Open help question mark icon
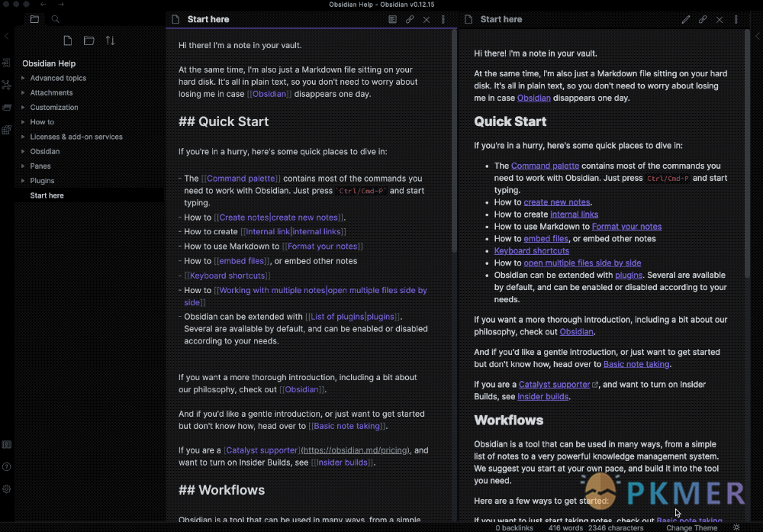The height and width of the screenshot is (532, 763). pyautogui.click(x=6, y=467)
